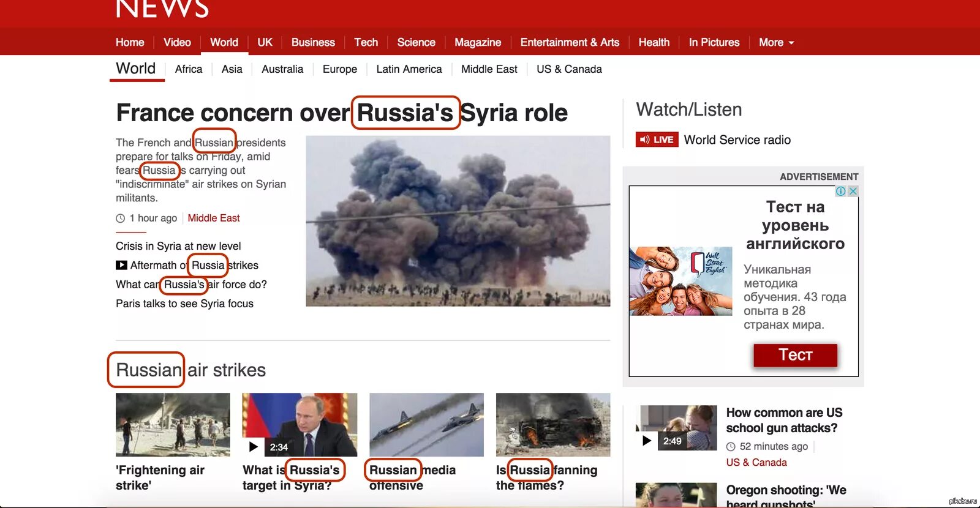Open the Middle East tag under lead story
Screen dimensions: 980x508
pos(214,218)
